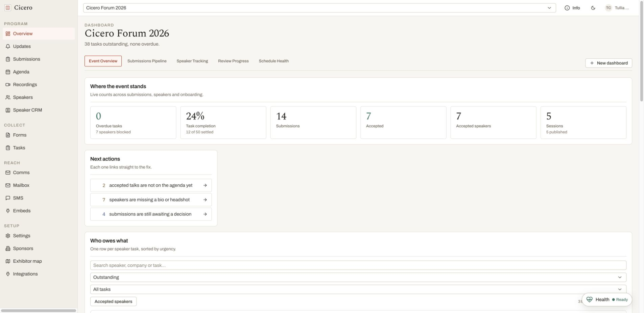The height and width of the screenshot is (313, 644).
Task: Click the Health heart icon
Action: (589, 299)
